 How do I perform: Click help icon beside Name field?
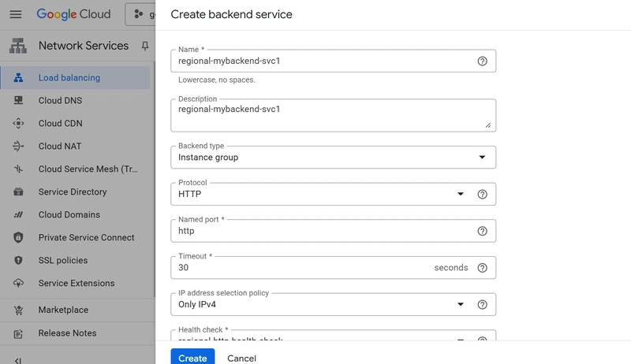tap(482, 61)
